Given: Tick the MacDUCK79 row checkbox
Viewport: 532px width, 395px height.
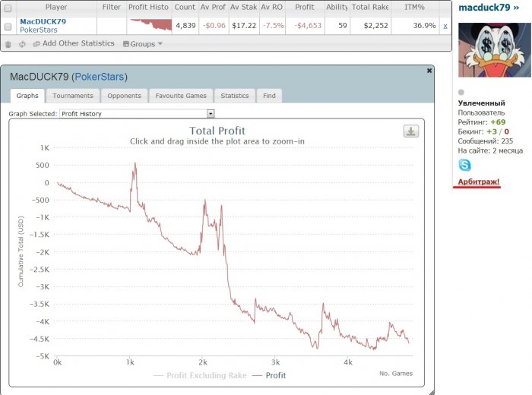Looking at the screenshot, I should coord(8,27).
